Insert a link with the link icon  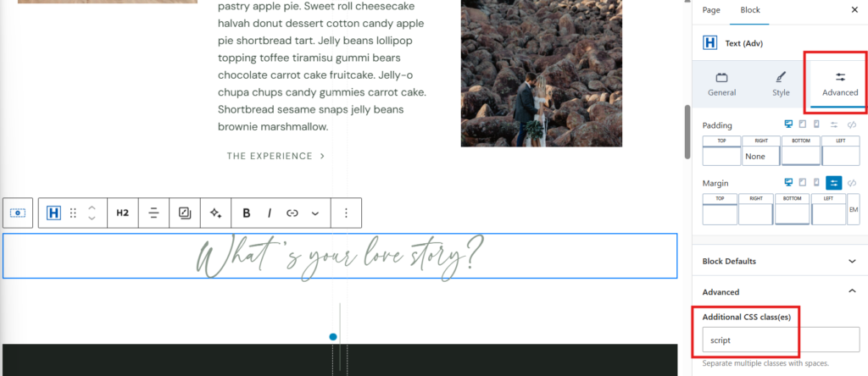click(292, 213)
